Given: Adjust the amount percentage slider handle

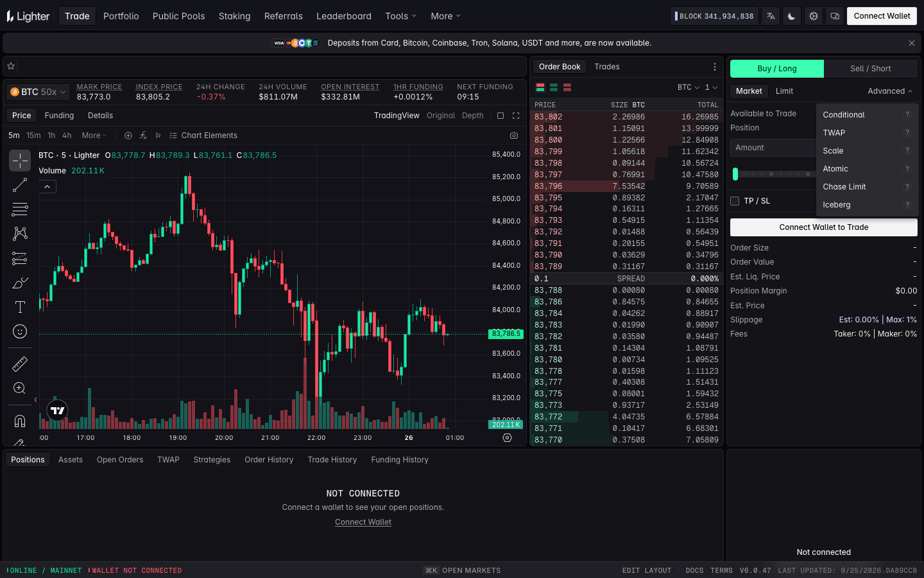Looking at the screenshot, I should (735, 174).
